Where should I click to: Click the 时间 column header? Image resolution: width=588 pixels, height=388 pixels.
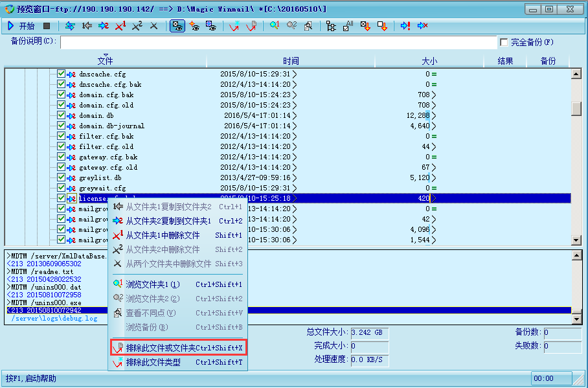coord(291,61)
